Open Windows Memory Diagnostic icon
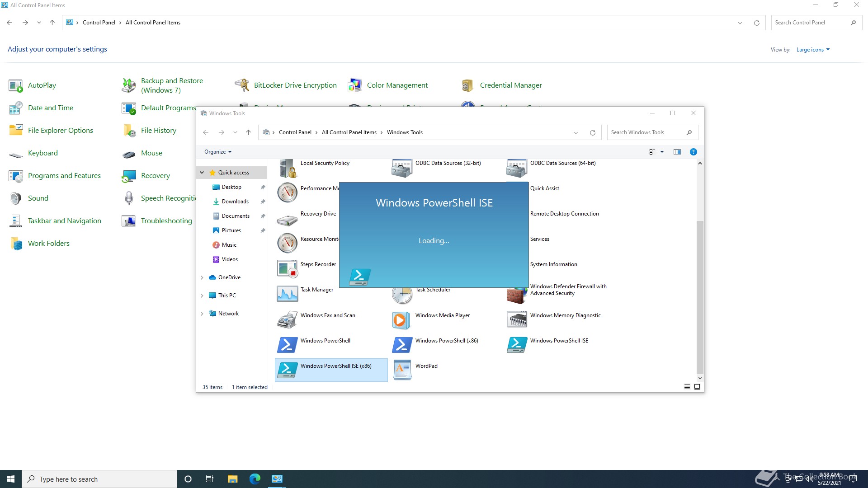The height and width of the screenshot is (488, 868). (x=517, y=319)
